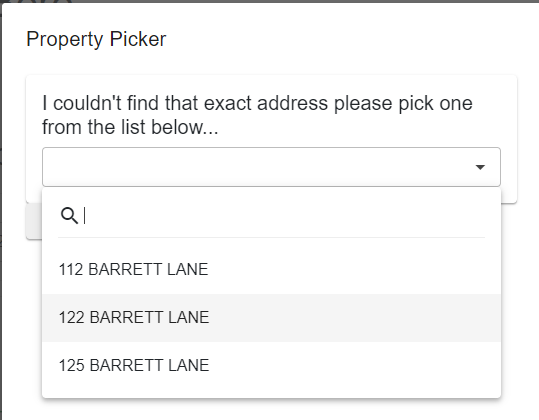
Task: Click the "from the list below..." text line
Action: 130,127
